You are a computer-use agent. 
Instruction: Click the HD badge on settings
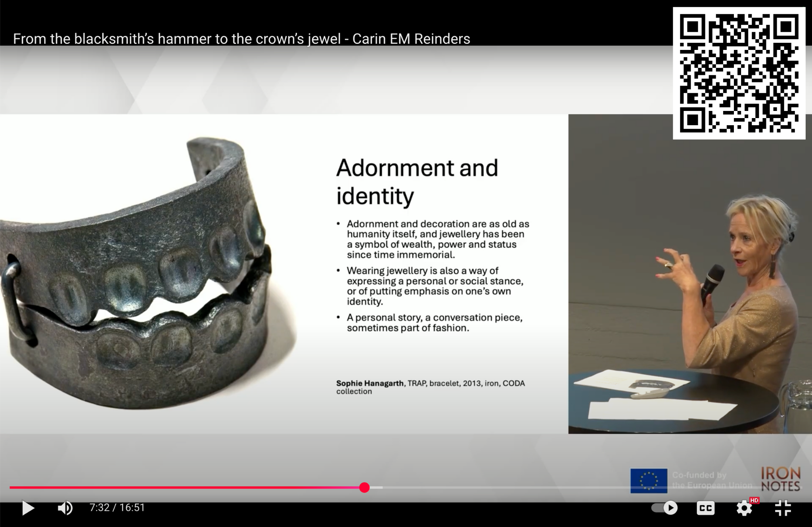click(x=754, y=500)
